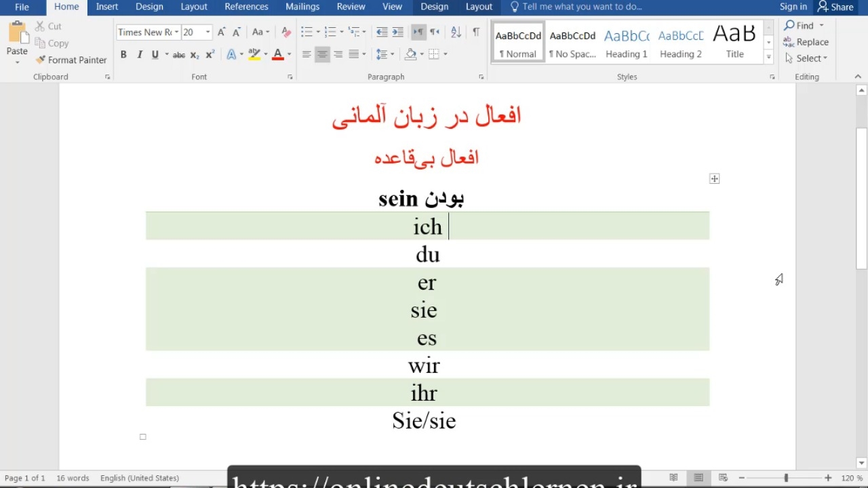Open the References tab
This screenshot has width=868, height=488.
pyautogui.click(x=246, y=7)
